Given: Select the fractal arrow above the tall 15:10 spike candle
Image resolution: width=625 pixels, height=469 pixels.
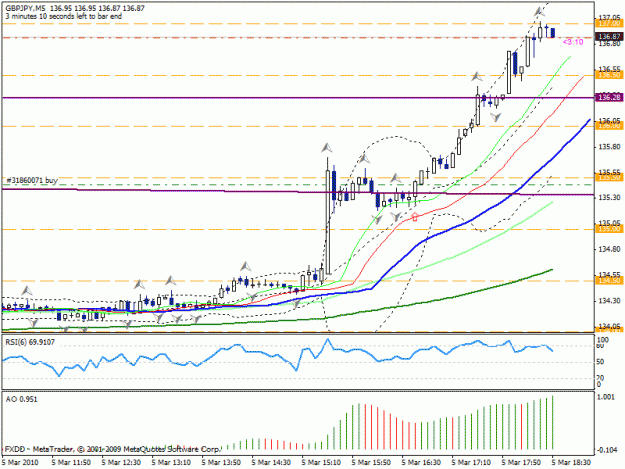Looking at the screenshot, I should pos(327,148).
